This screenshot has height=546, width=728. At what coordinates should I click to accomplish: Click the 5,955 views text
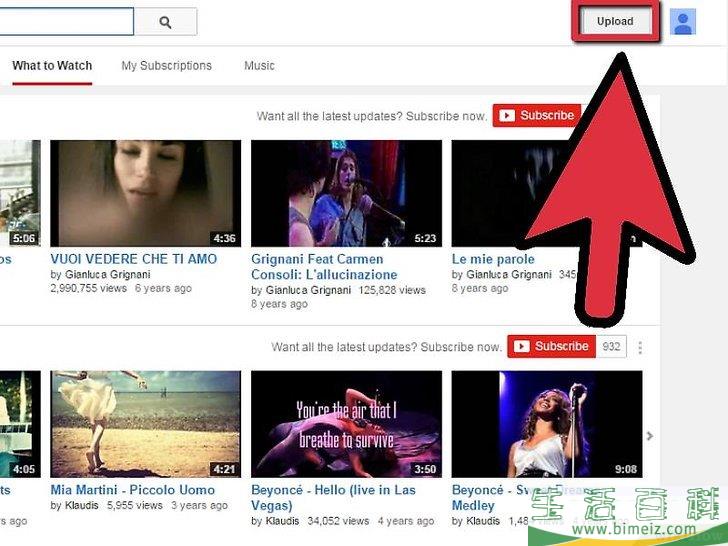[135, 505]
